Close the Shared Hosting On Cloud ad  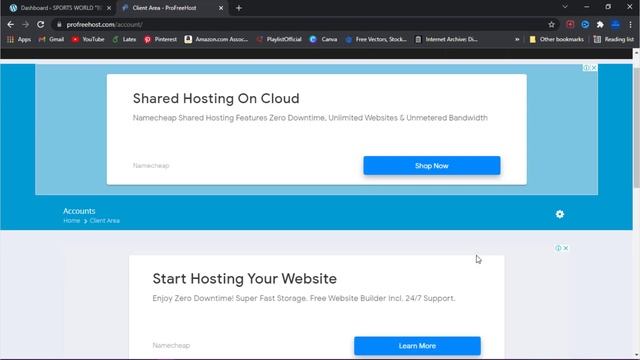594,68
